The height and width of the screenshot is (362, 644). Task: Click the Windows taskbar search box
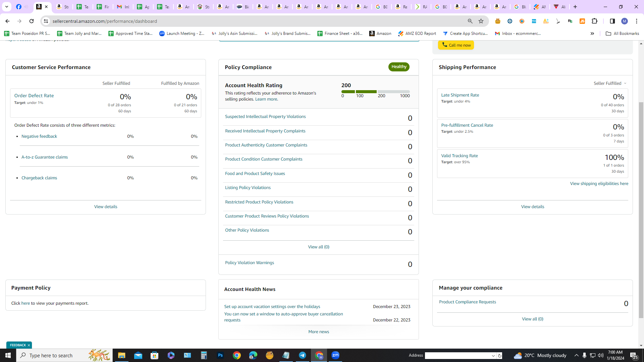64,355
